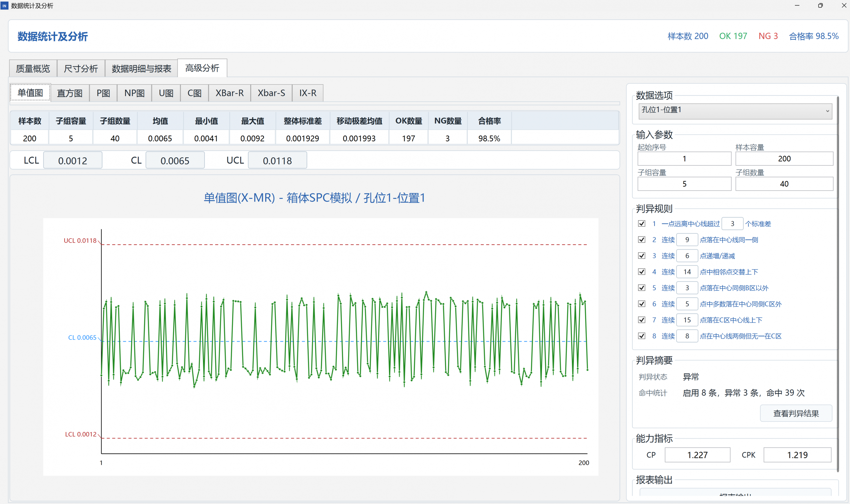This screenshot has height=504, width=850.
Task: Edit rule 8 consecutive points field
Action: click(x=687, y=336)
